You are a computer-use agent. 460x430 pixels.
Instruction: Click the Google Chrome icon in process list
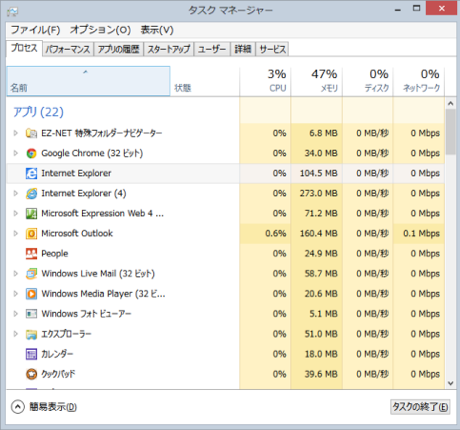coord(31,153)
